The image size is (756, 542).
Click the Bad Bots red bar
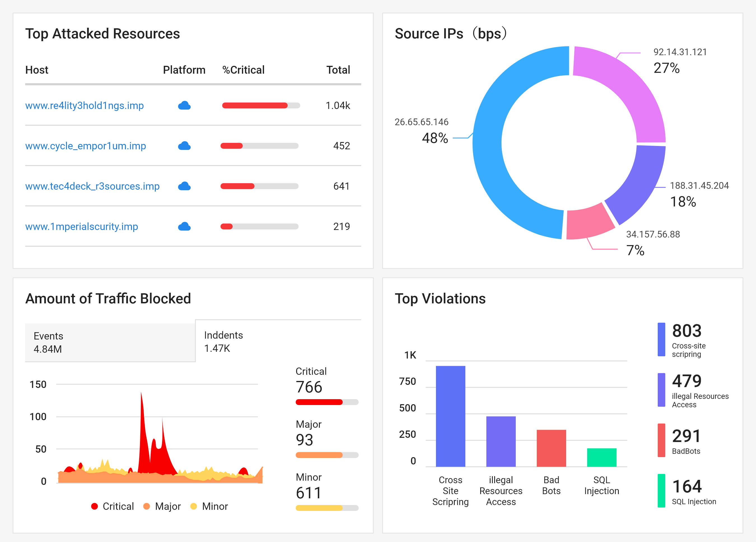click(x=551, y=448)
